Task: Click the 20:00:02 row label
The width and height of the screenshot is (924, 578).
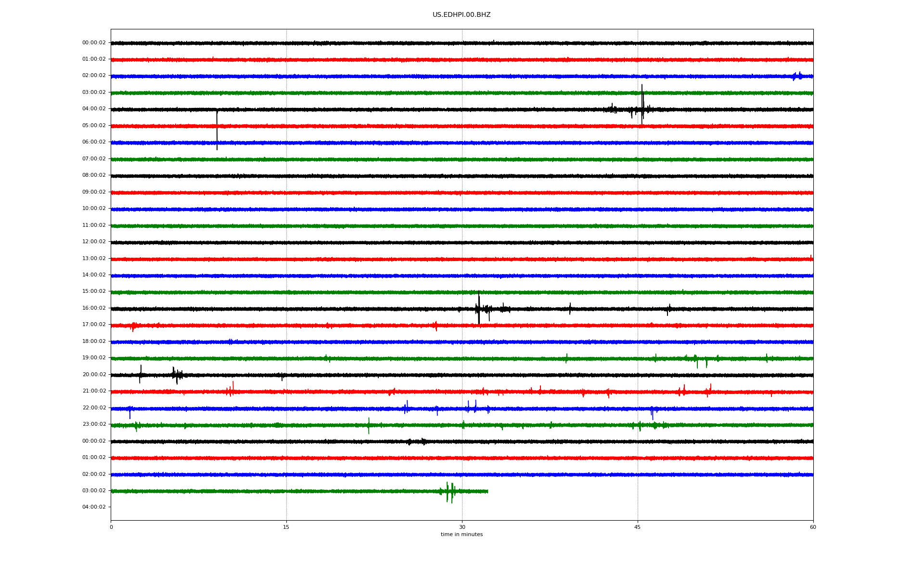Action: pyautogui.click(x=94, y=375)
